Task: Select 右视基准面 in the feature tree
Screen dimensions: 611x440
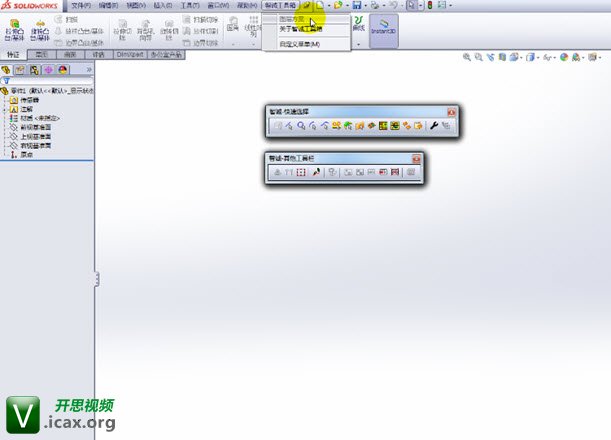Action: coord(35,145)
